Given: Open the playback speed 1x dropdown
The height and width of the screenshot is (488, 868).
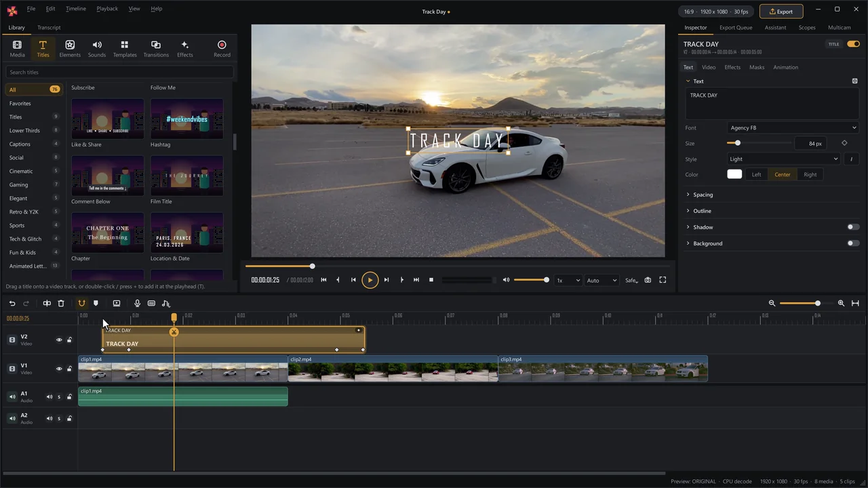Looking at the screenshot, I should point(568,280).
